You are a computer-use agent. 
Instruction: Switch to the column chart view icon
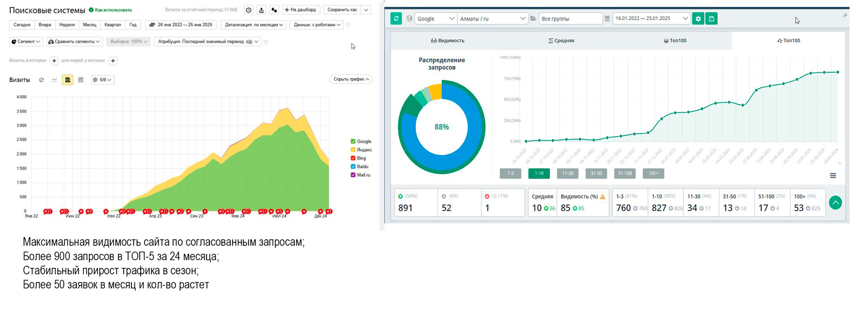(x=81, y=80)
